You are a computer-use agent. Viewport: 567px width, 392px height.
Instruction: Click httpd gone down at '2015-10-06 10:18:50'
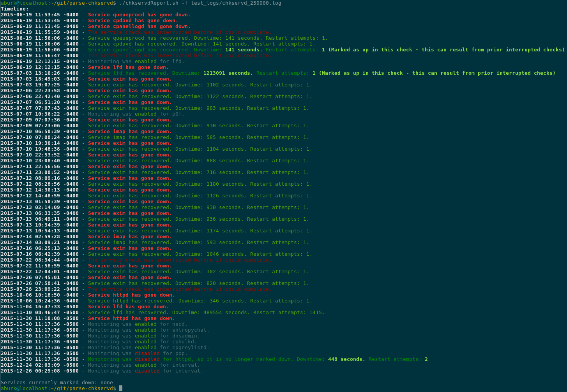point(132,295)
